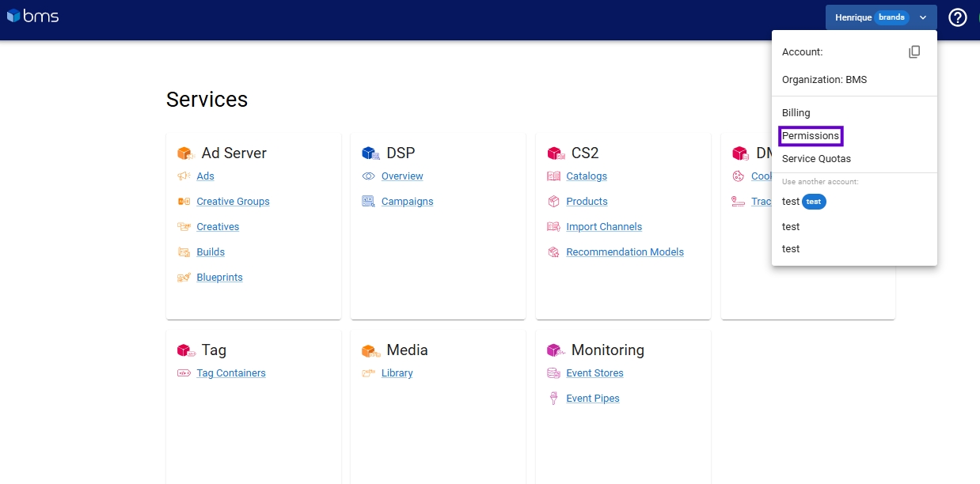Open Permissions from account menu

(811, 136)
